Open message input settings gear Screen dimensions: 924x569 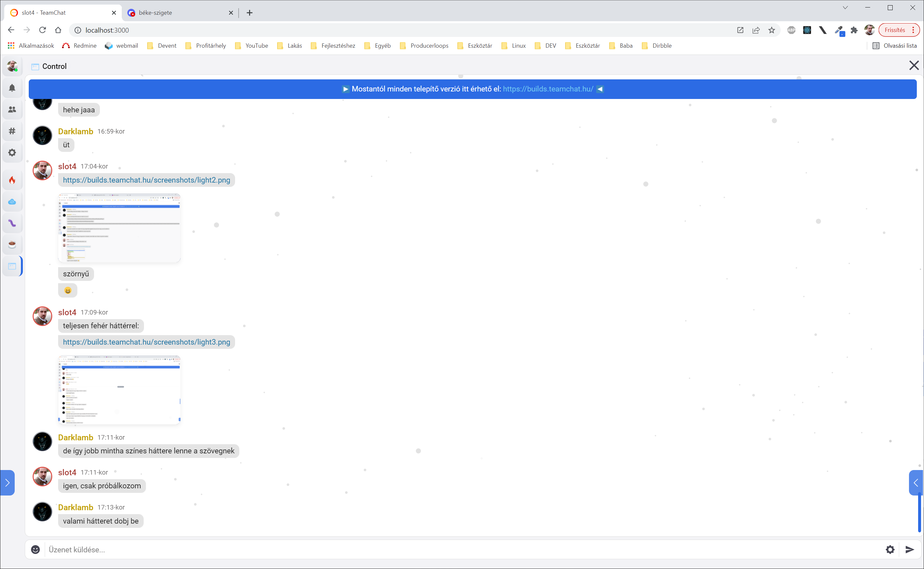890,549
